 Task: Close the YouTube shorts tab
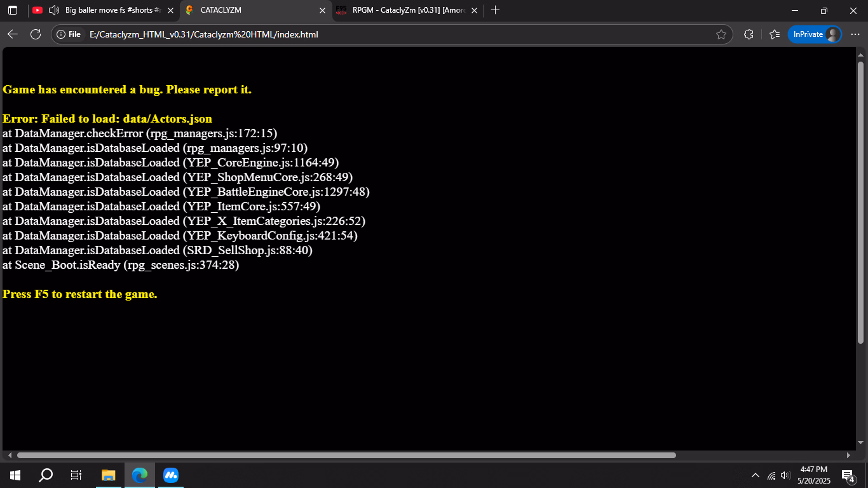(170, 10)
